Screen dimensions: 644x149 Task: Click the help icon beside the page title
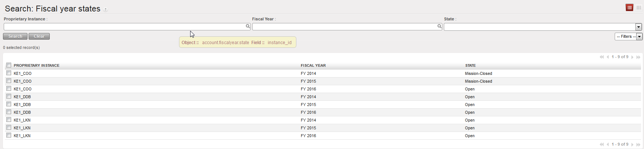[105, 10]
